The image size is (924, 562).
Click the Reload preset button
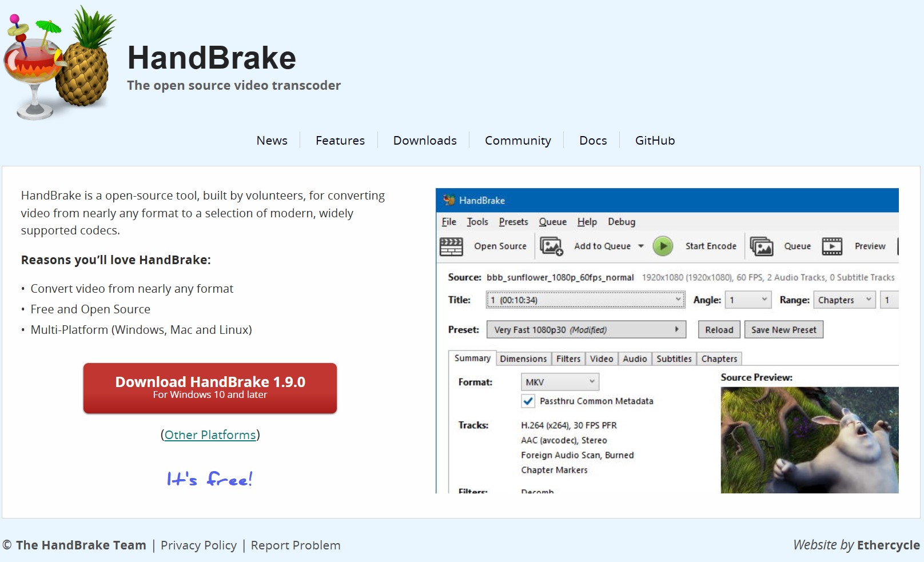(719, 330)
